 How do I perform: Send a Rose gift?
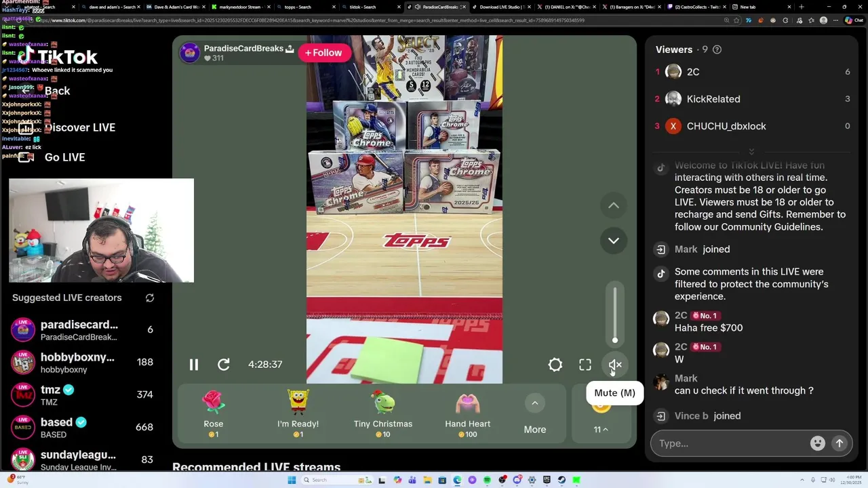(214, 413)
